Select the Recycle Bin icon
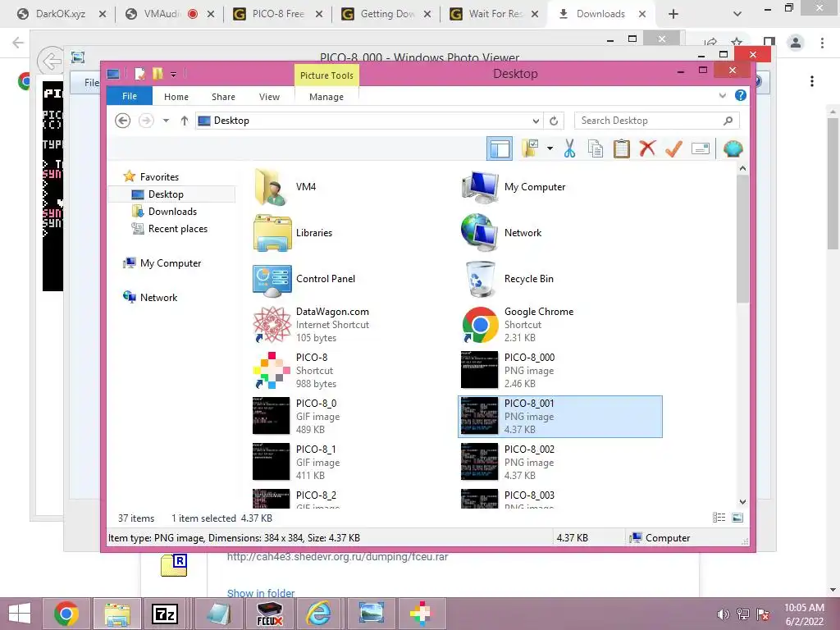The height and width of the screenshot is (630, 840). 480,279
